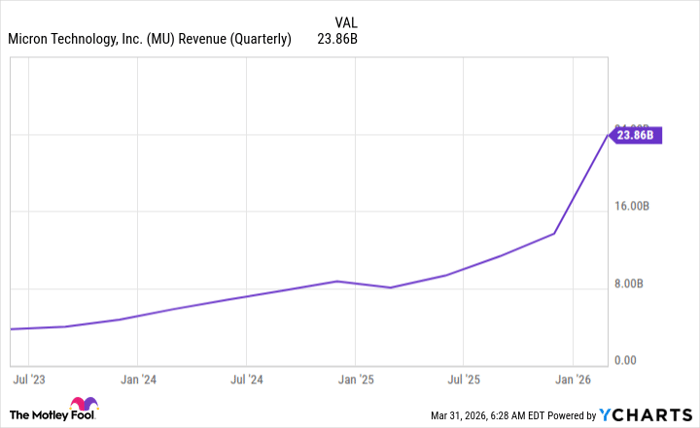Select the chart title 'Micron Technology, Inc. (MU) Revenue (Quarterly)'
Viewport: 700px width, 428px height.
click(150, 39)
